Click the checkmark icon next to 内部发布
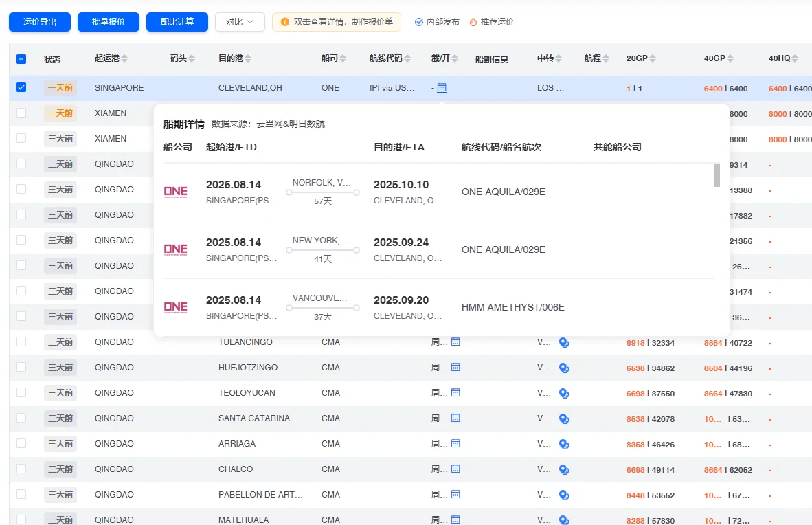812x525 pixels. pos(418,21)
